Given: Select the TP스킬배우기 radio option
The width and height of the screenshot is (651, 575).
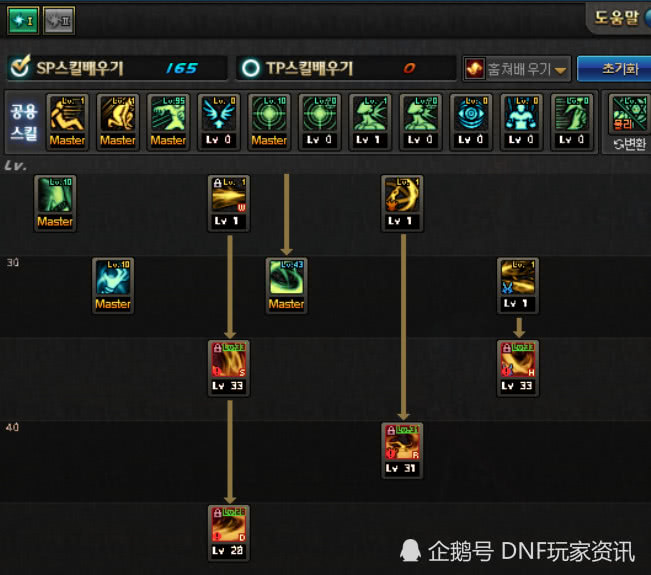Looking at the screenshot, I should 250,68.
